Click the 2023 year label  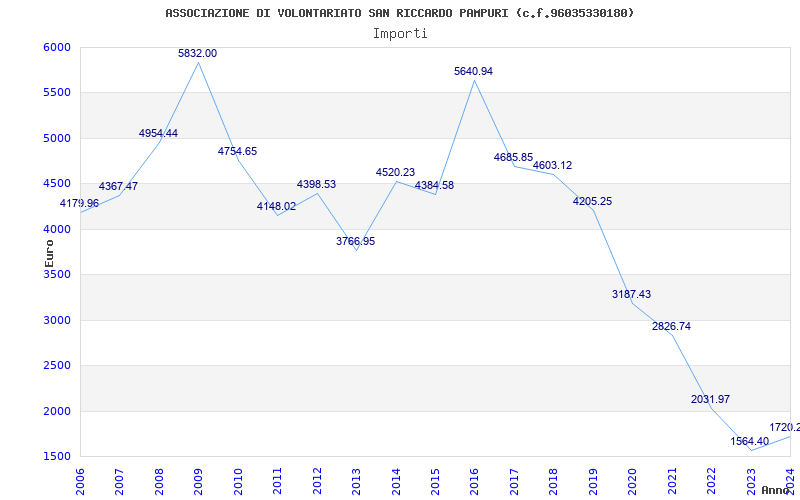[751, 481]
